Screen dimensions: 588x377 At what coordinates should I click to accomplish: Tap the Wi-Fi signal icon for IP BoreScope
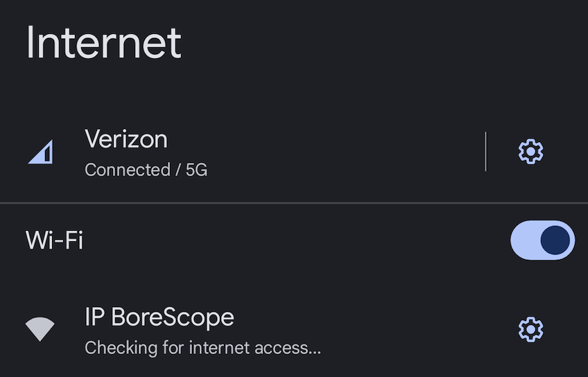(40, 329)
